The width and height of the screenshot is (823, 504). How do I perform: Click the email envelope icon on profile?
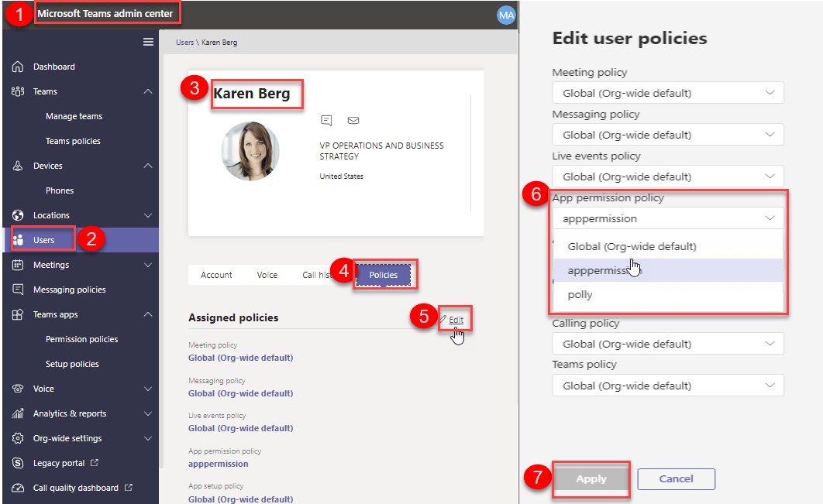[x=353, y=121]
